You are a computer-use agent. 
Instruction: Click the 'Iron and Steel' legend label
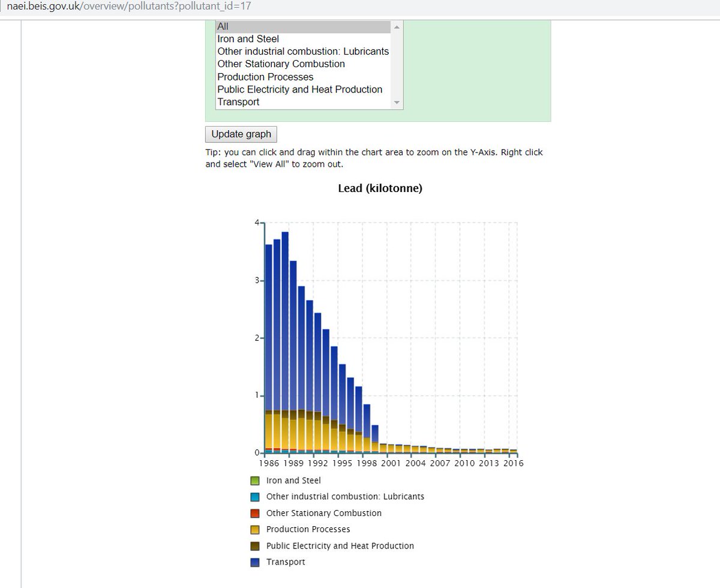point(293,481)
